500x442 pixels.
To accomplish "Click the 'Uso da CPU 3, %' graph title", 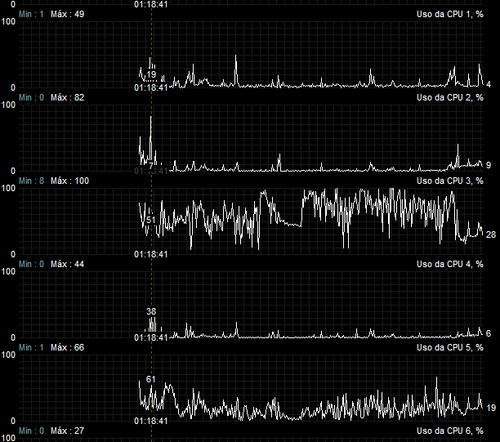I will 450,181.
